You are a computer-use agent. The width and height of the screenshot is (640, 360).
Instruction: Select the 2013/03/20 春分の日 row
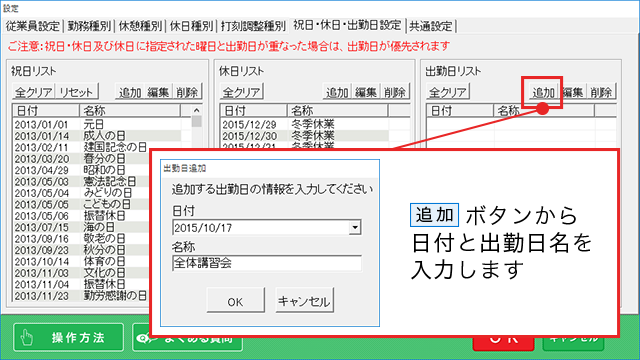pyautogui.click(x=82, y=158)
